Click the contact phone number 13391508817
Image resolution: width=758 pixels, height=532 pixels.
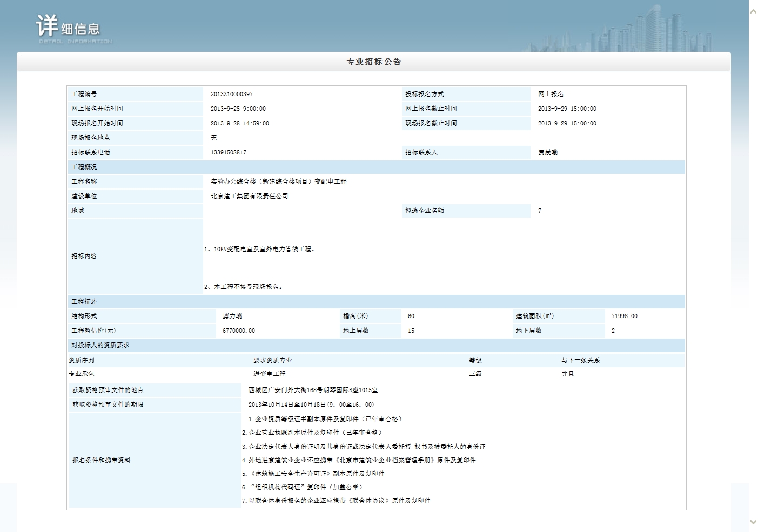228,152
